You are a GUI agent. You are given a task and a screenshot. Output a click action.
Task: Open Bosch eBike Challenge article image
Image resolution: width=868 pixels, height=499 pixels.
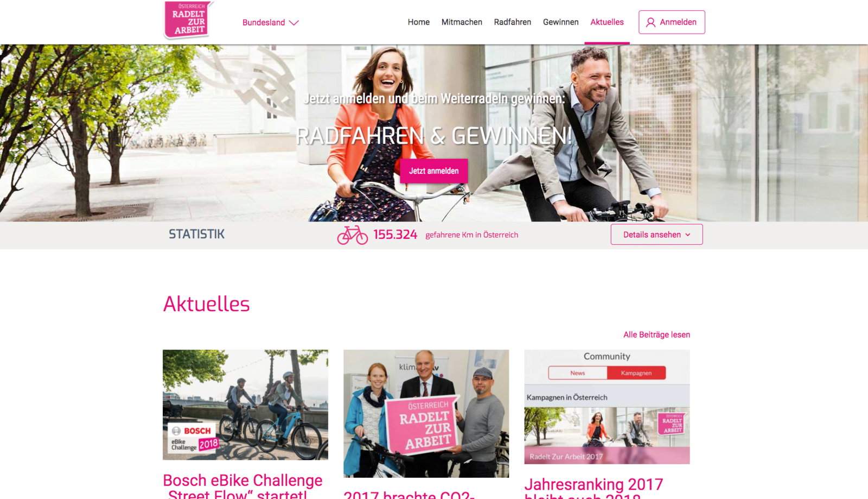[x=245, y=405]
